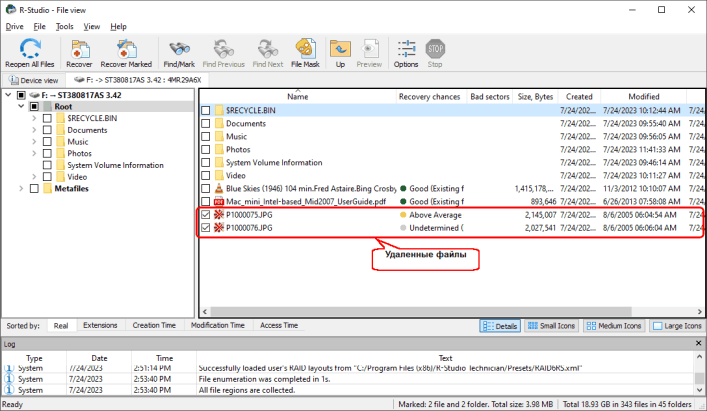
Task: Expand the $RECYCLE.BIN tree node
Action: pyautogui.click(x=34, y=118)
